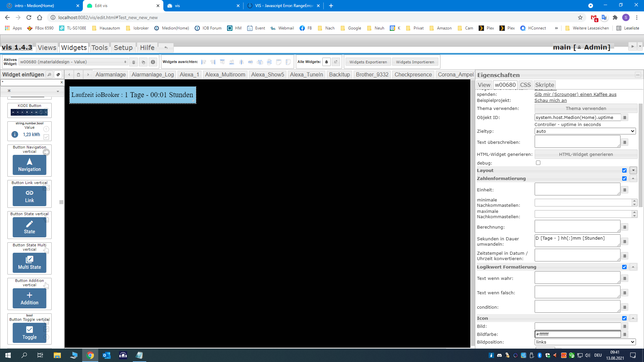Open the Alexa_Multiroom view tab
This screenshot has height=362, width=644.
tap(225, 75)
